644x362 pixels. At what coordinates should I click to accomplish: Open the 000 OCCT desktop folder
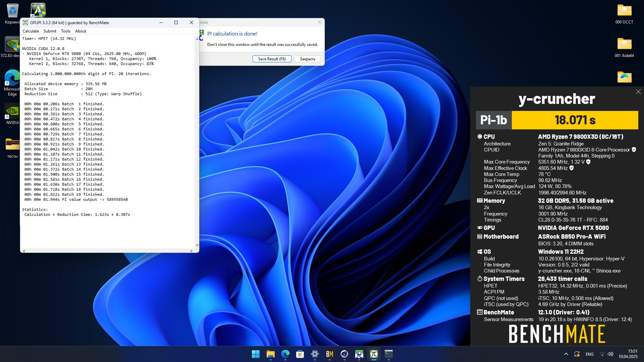[x=624, y=14]
